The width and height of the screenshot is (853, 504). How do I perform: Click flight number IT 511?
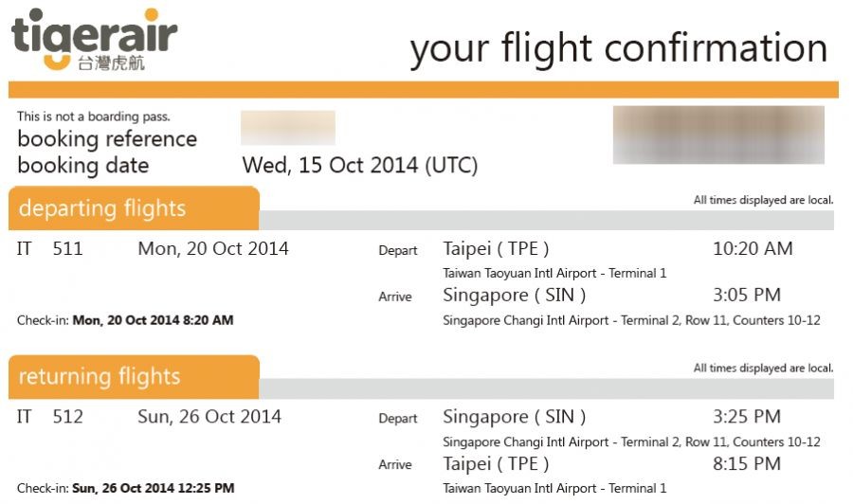(x=50, y=249)
